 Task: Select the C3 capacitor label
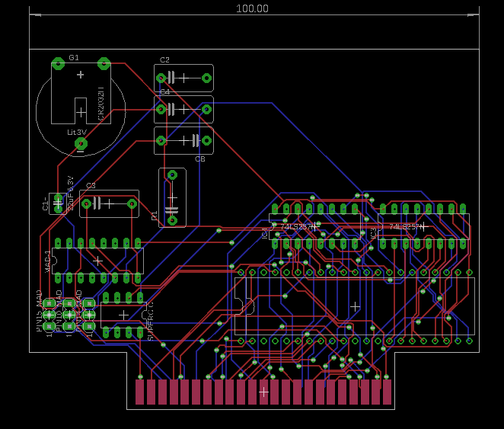[91, 186]
